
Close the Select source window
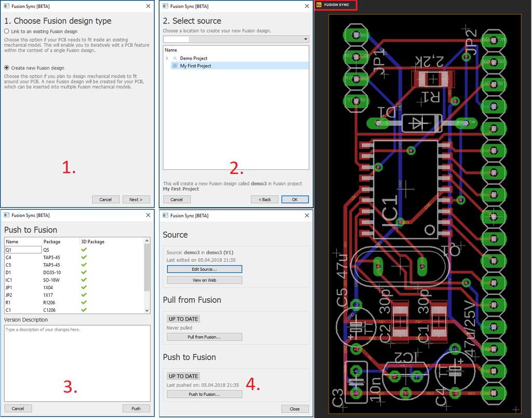pos(307,6)
